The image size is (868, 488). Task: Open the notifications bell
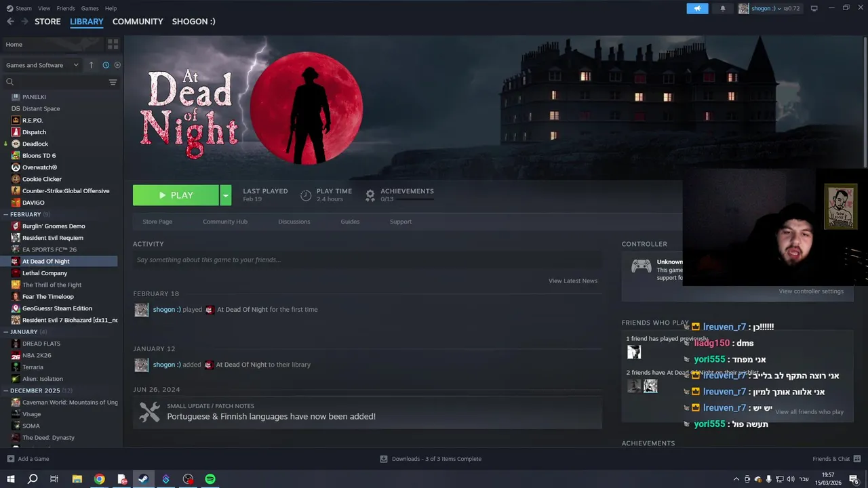coord(722,8)
